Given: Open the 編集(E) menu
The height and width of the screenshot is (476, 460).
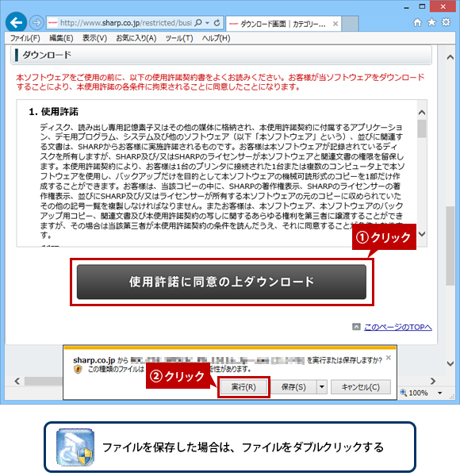Looking at the screenshot, I should point(61,38).
